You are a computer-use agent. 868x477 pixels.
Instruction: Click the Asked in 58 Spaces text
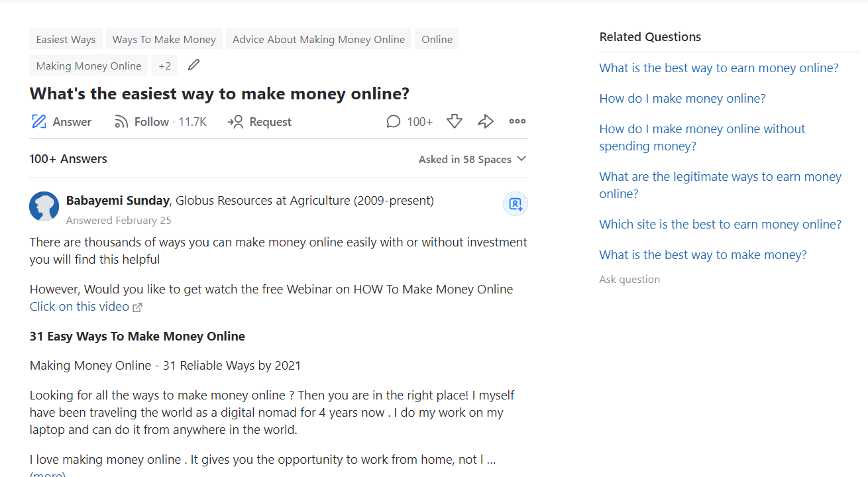pos(465,160)
